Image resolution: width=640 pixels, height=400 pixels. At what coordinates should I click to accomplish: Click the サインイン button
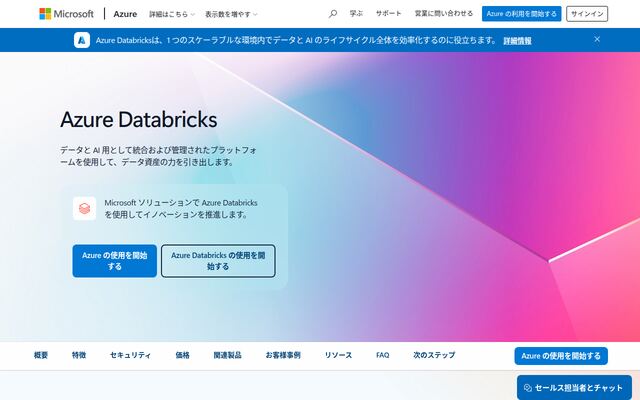coord(587,14)
